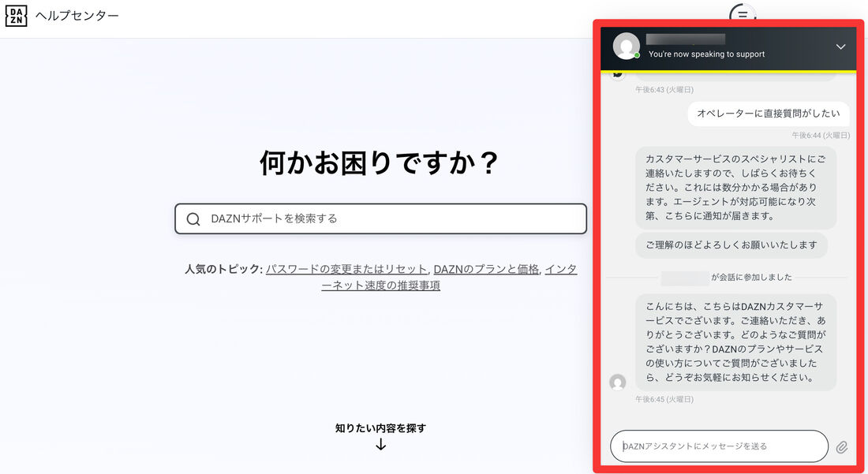Click the agent avatar beside the greeting message

click(x=618, y=382)
